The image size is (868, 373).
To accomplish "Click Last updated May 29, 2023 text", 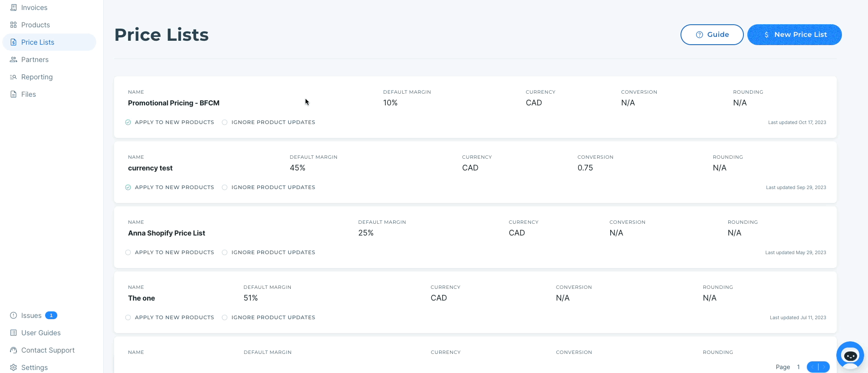I will click(x=796, y=252).
